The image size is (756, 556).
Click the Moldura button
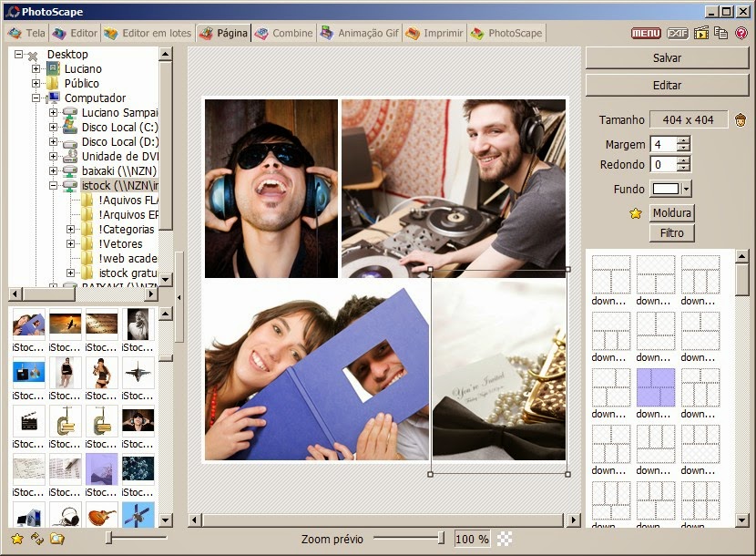pyautogui.click(x=671, y=213)
